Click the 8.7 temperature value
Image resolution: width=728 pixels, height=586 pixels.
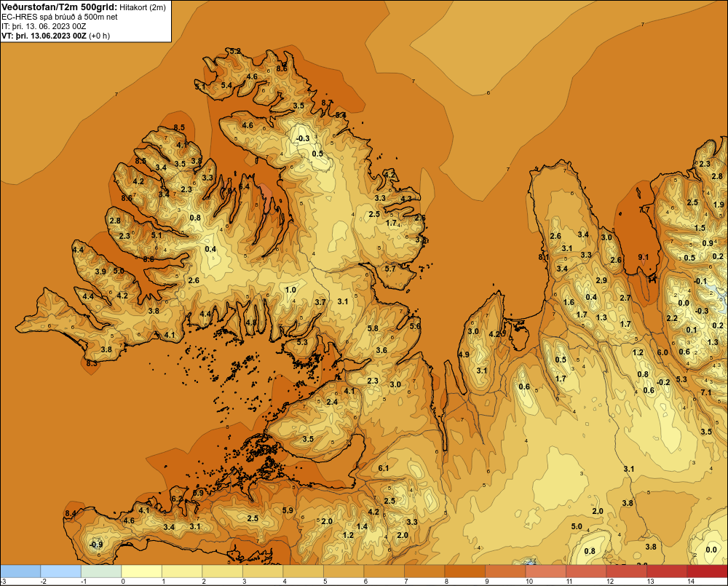[x=327, y=103]
